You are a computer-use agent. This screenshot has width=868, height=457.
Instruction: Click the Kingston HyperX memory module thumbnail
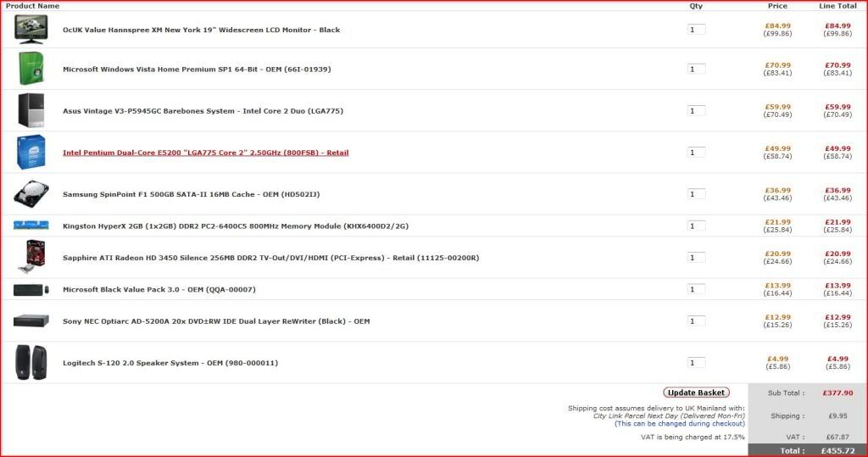click(x=31, y=226)
